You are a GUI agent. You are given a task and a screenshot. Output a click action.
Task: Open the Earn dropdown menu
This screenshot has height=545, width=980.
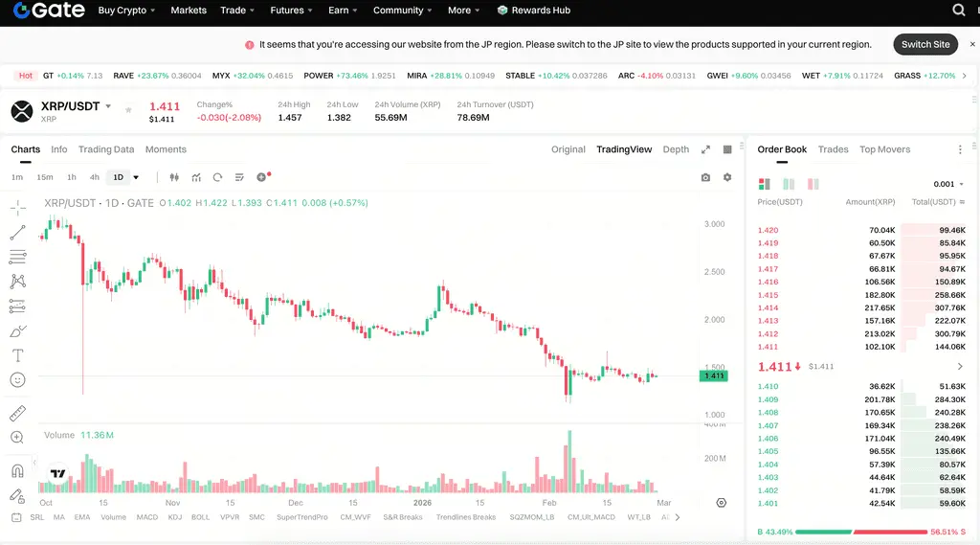pyautogui.click(x=343, y=10)
